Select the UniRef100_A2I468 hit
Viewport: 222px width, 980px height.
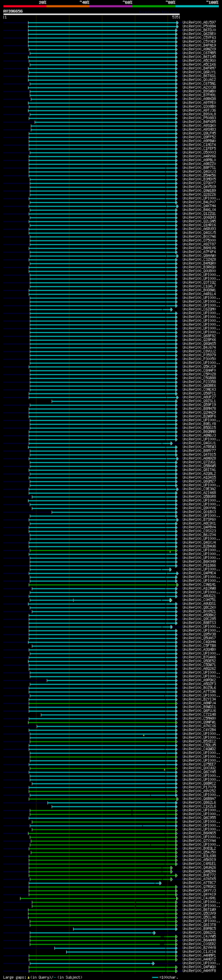pyautogui.click(x=199, y=493)
